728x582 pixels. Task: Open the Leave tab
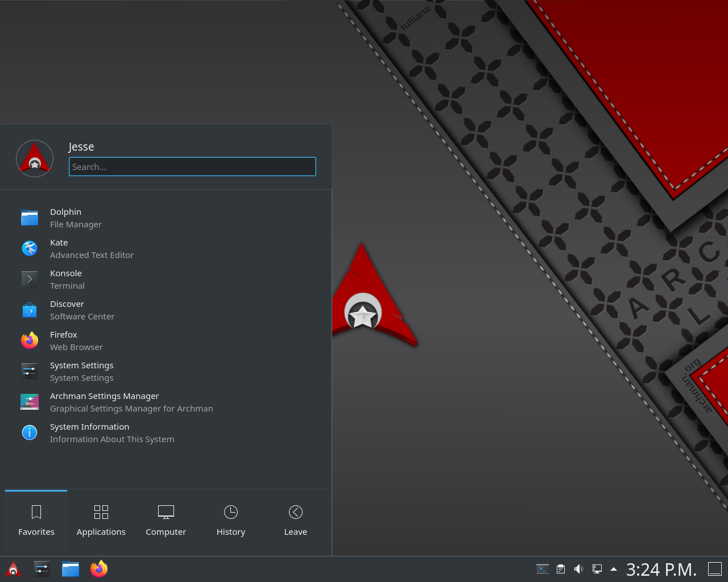click(x=296, y=522)
